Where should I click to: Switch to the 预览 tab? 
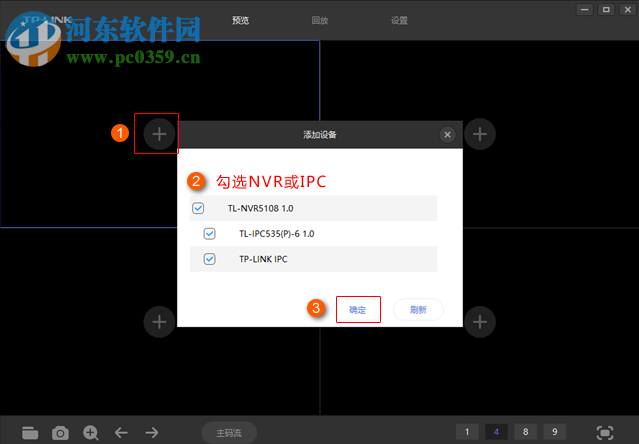(x=240, y=20)
